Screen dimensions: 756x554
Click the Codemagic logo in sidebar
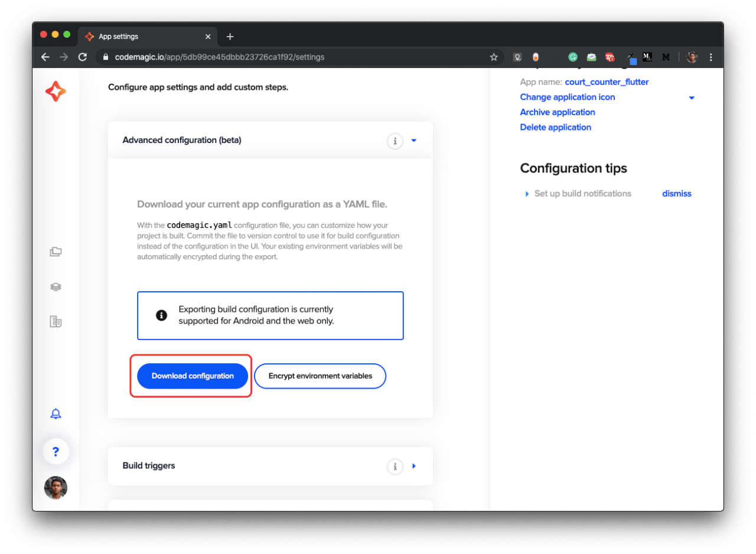pos(56,91)
